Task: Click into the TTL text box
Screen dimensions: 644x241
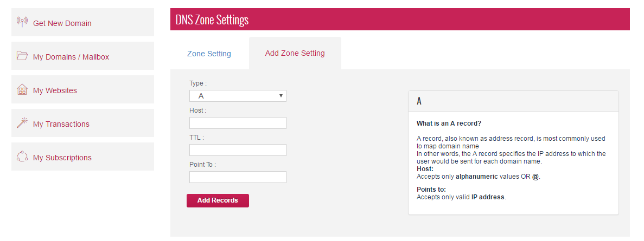Action: tap(238, 150)
